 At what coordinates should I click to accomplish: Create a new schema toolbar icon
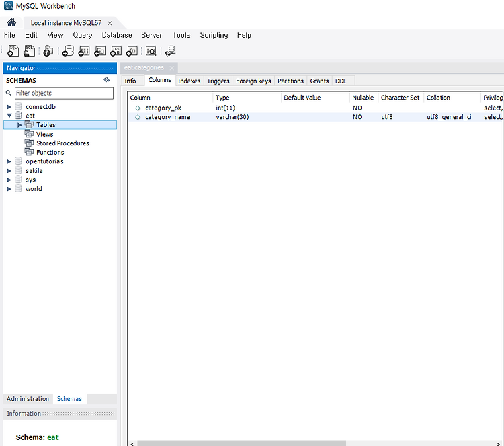tap(68, 51)
